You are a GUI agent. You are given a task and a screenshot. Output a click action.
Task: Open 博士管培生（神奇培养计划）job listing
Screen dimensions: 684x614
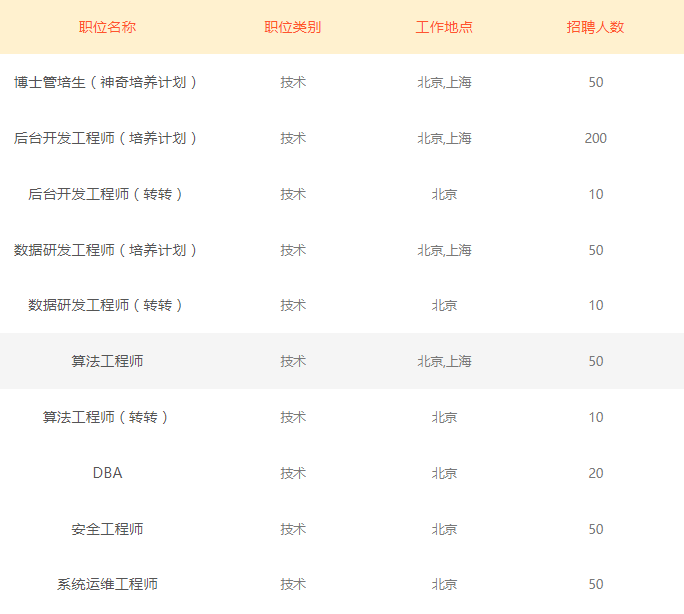click(107, 82)
